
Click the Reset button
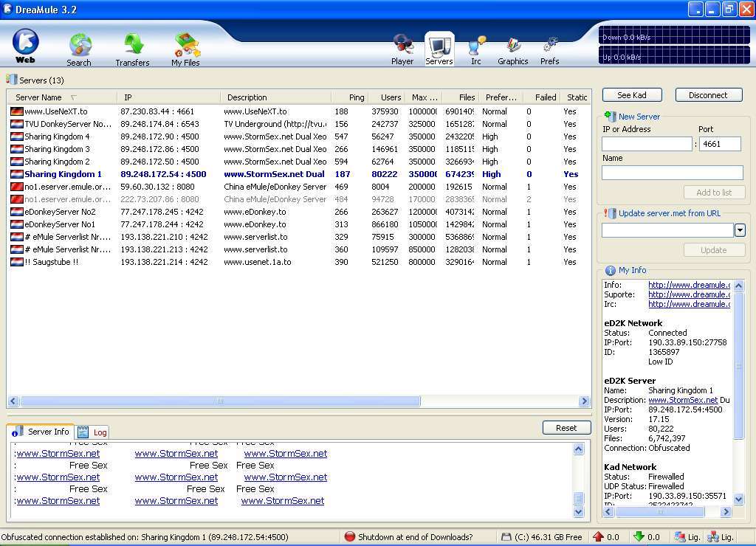point(566,427)
